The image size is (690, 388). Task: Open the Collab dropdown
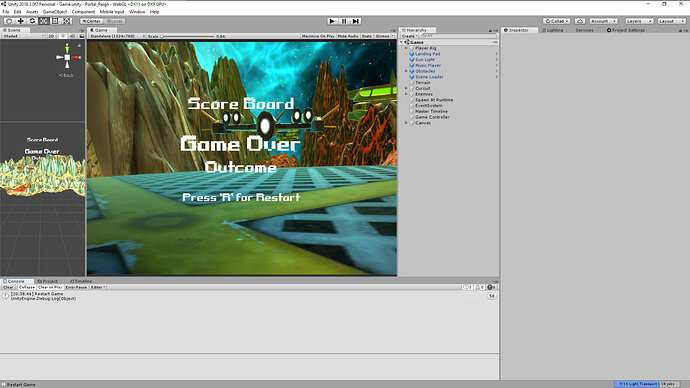(557, 21)
